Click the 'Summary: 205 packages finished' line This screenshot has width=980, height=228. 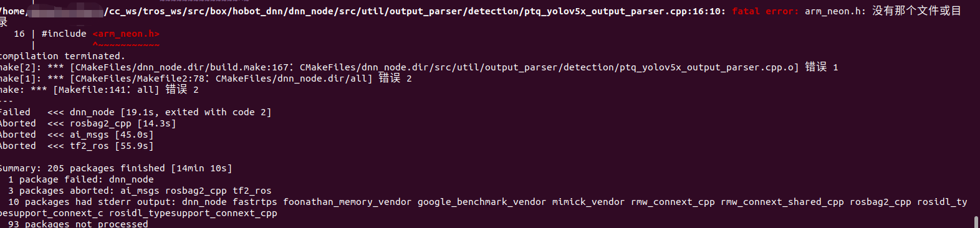(x=116, y=168)
